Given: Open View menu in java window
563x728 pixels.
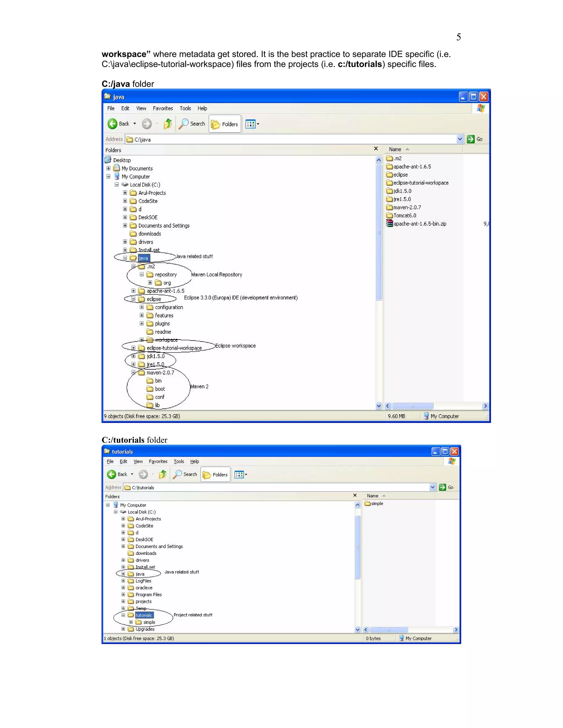Looking at the screenshot, I should click(141, 108).
